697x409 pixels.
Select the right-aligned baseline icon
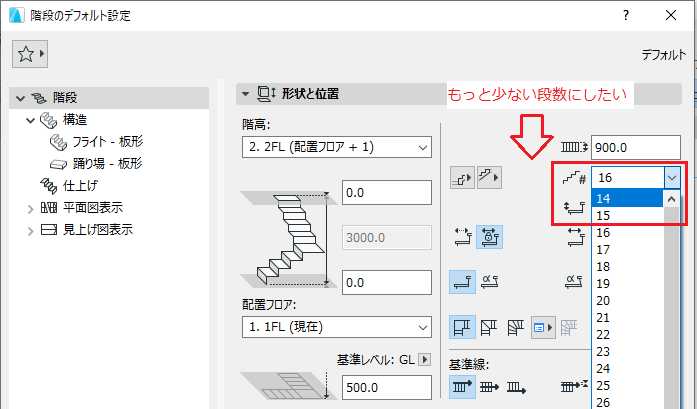pyautogui.click(x=517, y=387)
